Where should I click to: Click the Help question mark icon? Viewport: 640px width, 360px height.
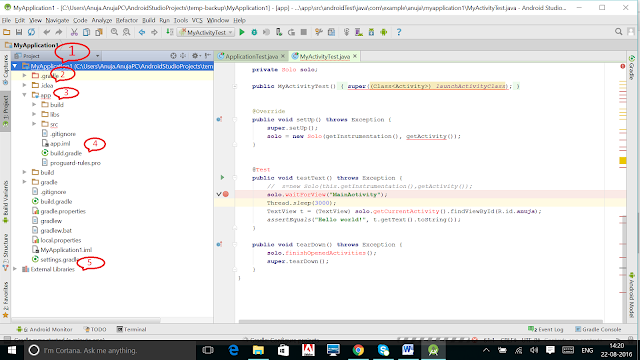399,32
